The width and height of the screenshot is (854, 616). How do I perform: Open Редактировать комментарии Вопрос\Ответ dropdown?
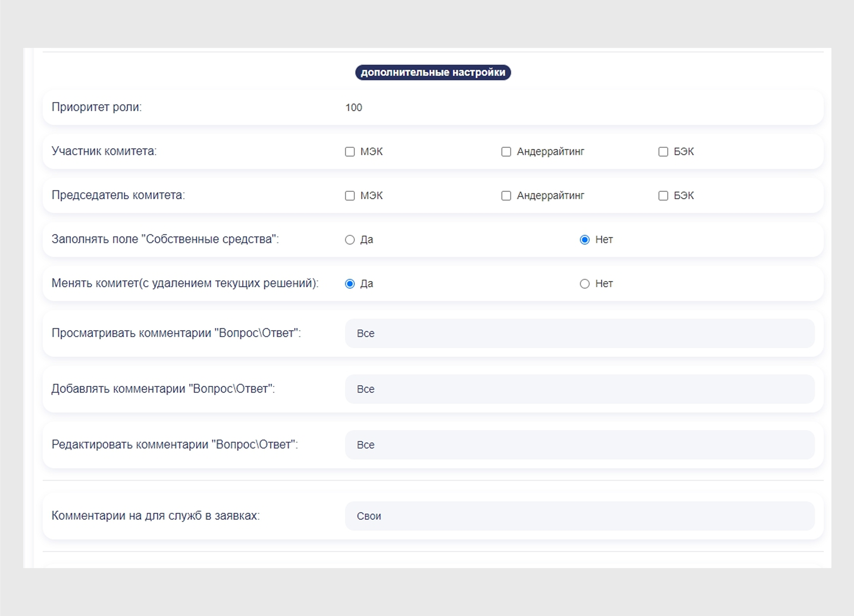tap(580, 445)
